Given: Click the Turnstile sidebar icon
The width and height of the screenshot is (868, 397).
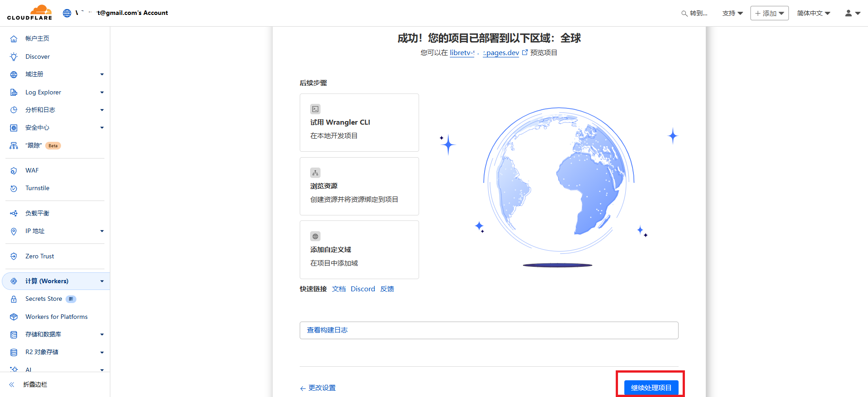Looking at the screenshot, I should [14, 188].
